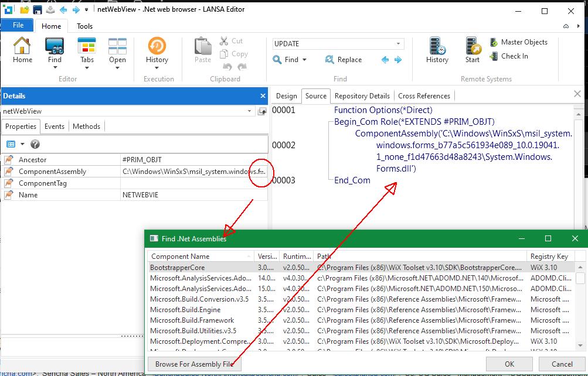Image resolution: width=588 pixels, height=376 pixels.
Task: Click the Browse For Assembly File button
Action: click(193, 364)
